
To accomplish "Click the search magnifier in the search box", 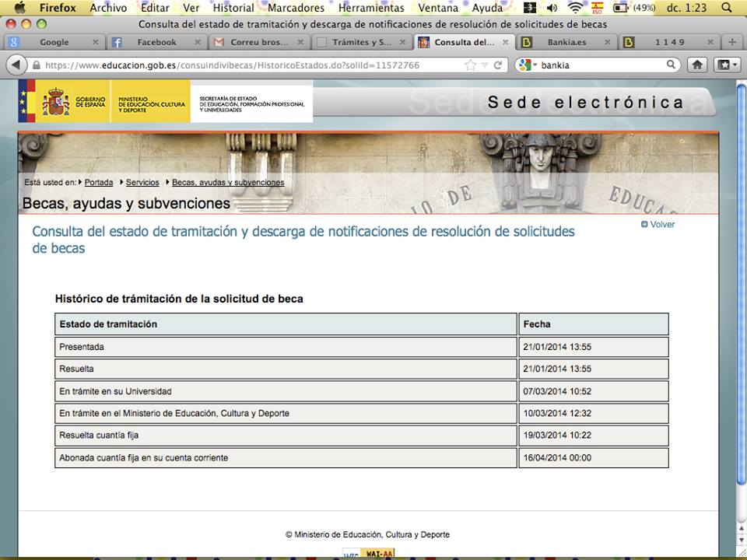I will click(x=672, y=65).
